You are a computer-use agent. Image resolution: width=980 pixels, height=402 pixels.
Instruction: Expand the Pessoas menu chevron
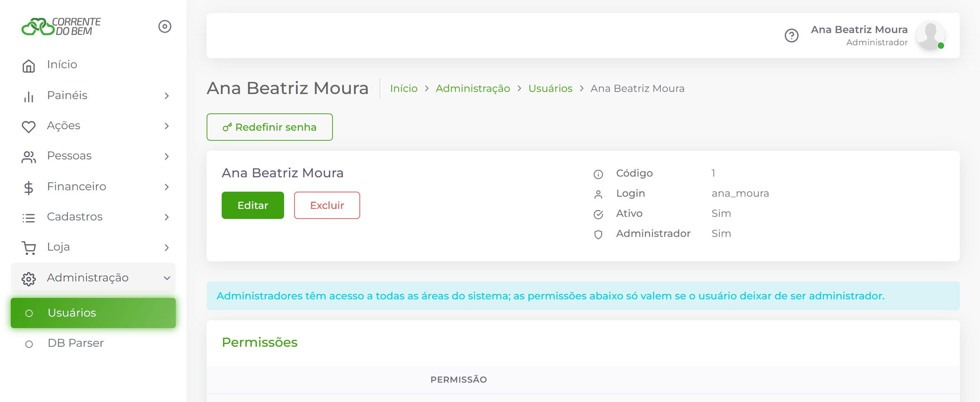(167, 156)
